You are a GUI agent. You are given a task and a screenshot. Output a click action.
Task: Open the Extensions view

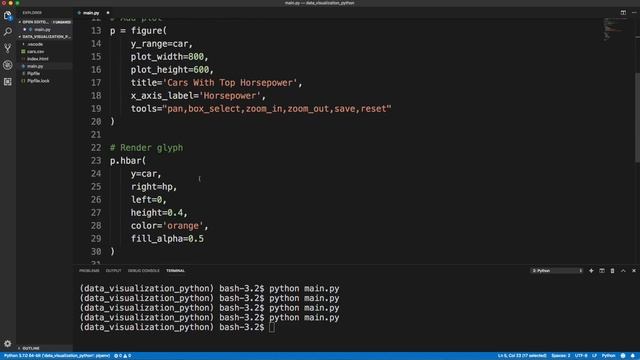7,82
